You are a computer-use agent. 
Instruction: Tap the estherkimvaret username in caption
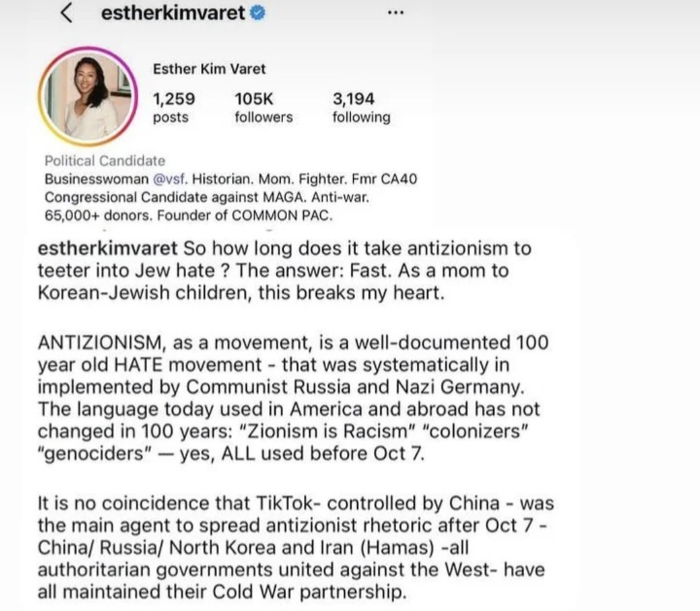108,248
